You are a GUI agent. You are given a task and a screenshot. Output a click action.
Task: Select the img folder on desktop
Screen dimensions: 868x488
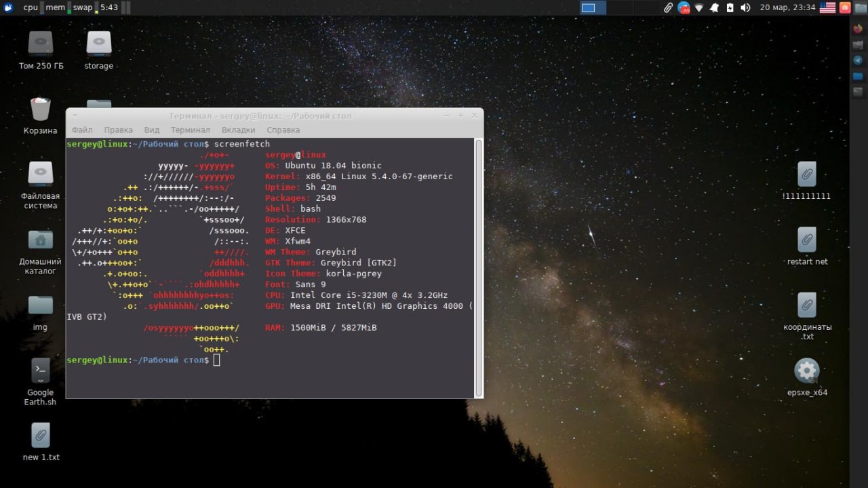pos(41,312)
